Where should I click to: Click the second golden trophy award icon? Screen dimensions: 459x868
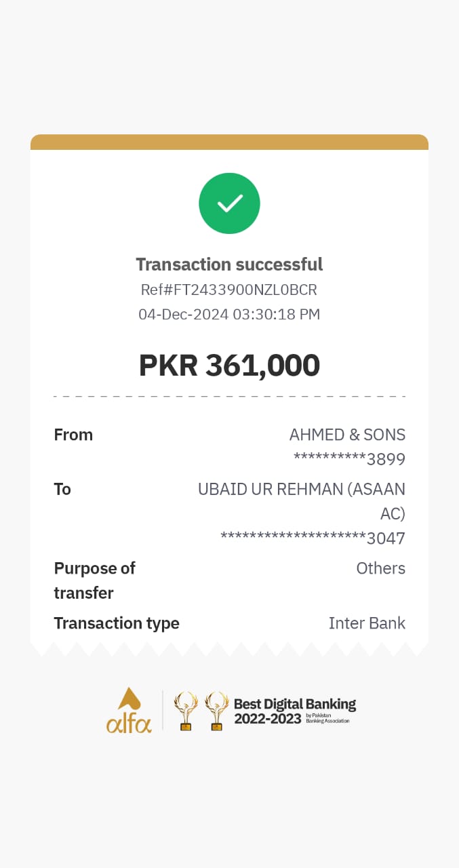tap(216, 711)
